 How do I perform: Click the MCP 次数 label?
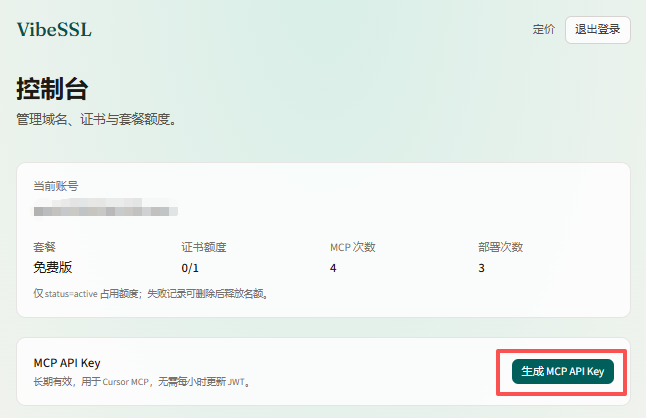(x=353, y=247)
